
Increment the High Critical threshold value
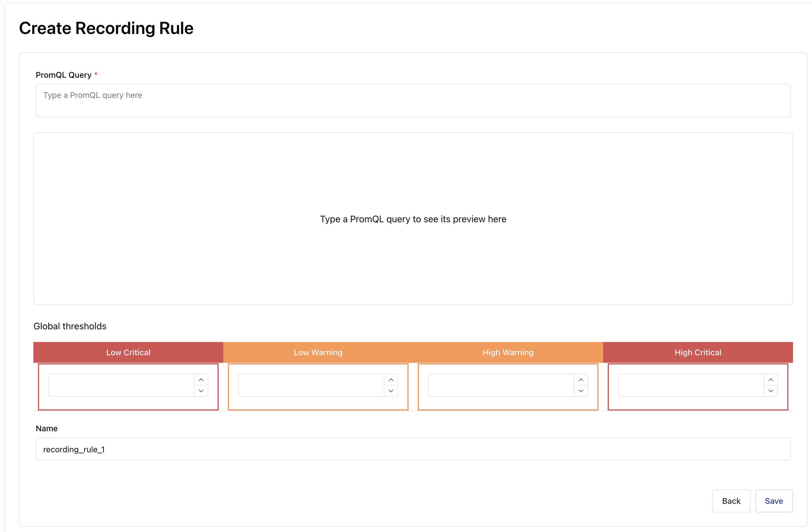[771, 379]
